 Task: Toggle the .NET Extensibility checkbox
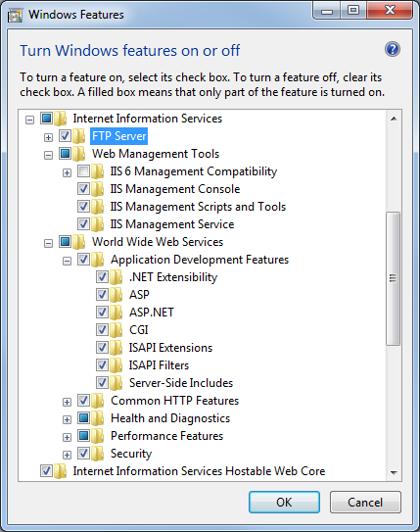point(102,277)
